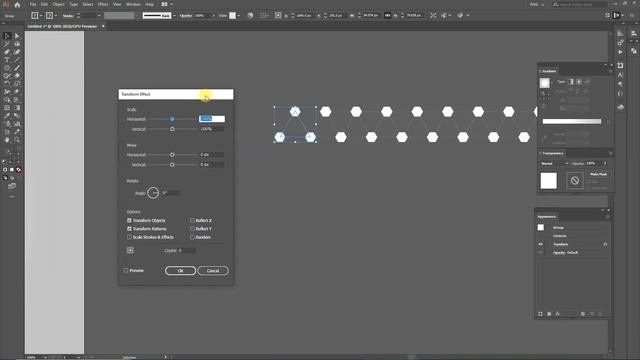Enable Scale Strokes & Effects checkbox
The image size is (640, 360).
(x=129, y=237)
